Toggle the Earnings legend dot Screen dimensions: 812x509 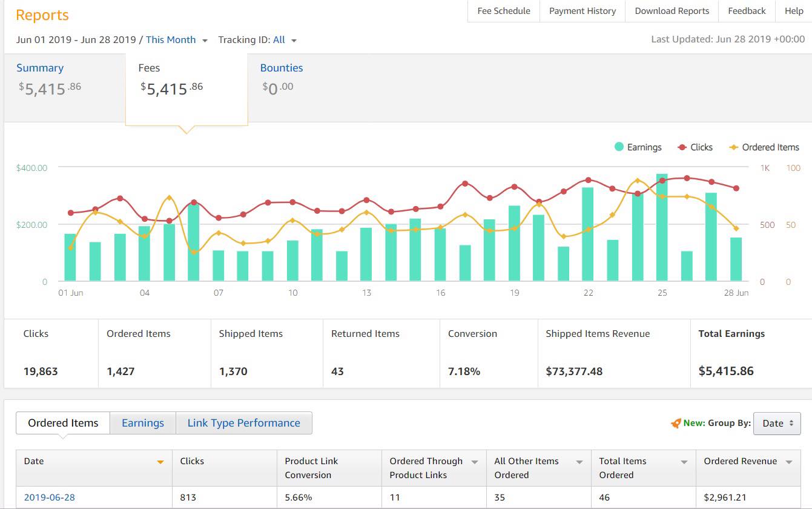(x=619, y=147)
